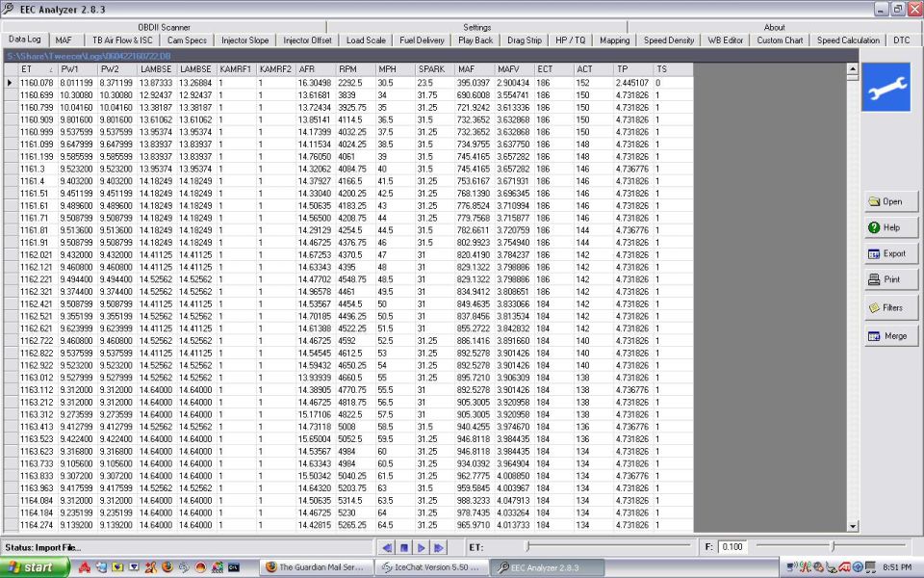
Task: Click the EEC Analyzer 2.8.3 taskbar button
Action: [548, 567]
